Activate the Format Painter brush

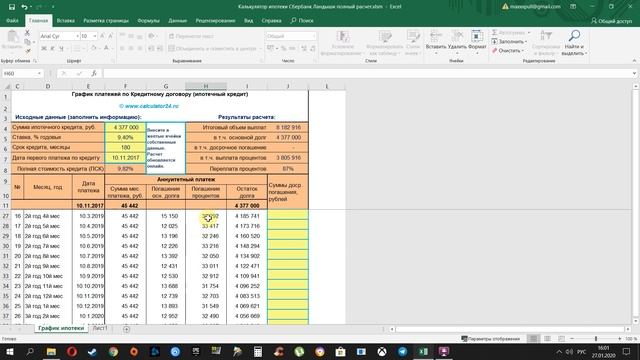[x=27, y=51]
